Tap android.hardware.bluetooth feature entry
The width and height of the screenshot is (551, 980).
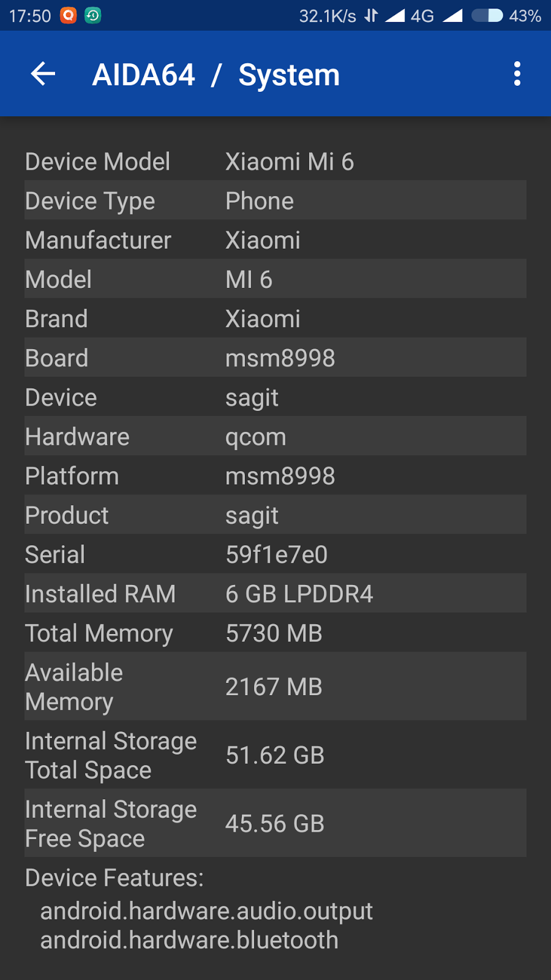coord(189,940)
